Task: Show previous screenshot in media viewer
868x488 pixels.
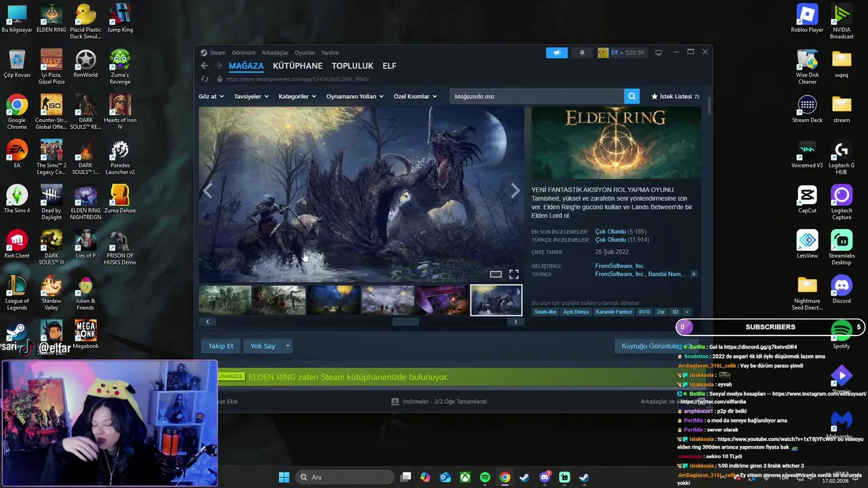Action: [208, 191]
